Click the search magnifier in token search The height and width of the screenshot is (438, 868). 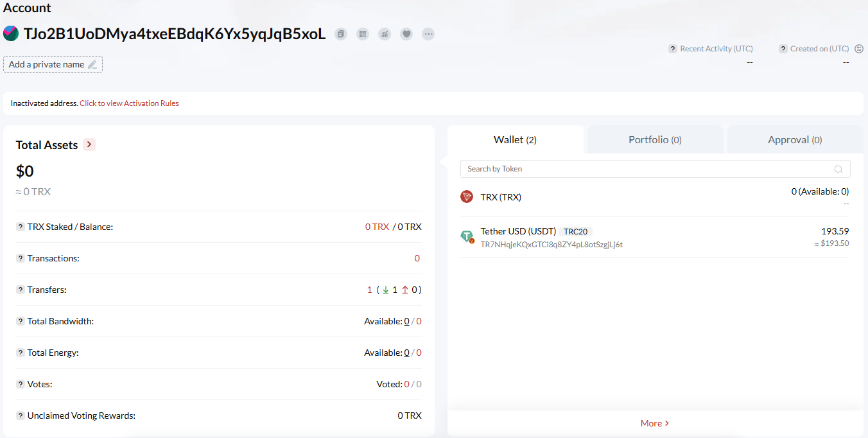(838, 169)
